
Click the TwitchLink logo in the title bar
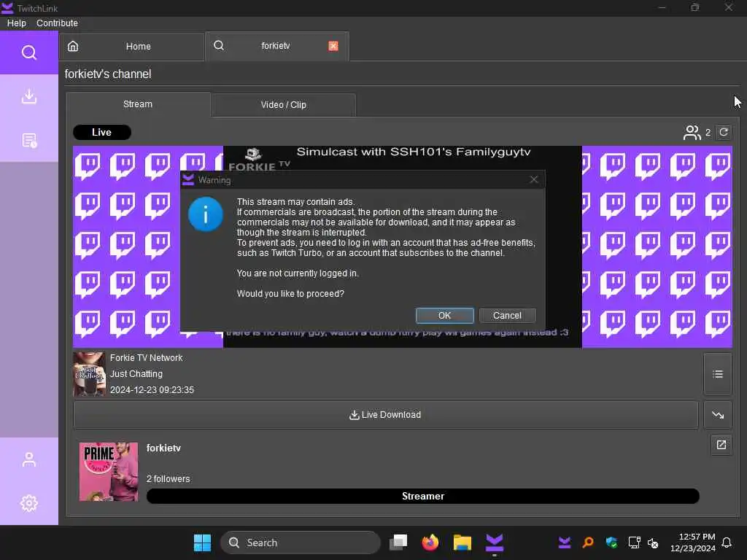click(x=7, y=8)
